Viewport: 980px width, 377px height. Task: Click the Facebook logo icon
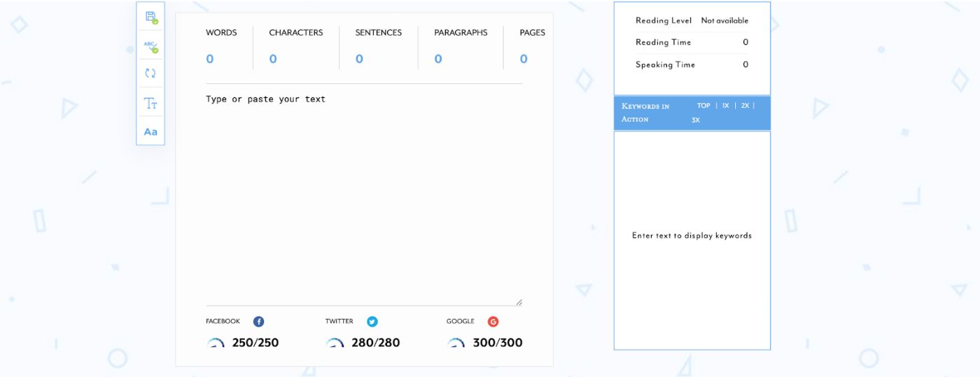(258, 322)
